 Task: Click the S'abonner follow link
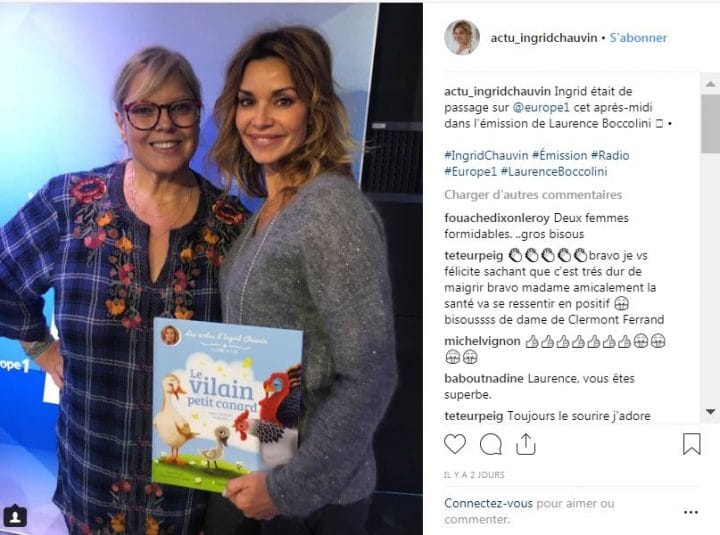(x=638, y=38)
